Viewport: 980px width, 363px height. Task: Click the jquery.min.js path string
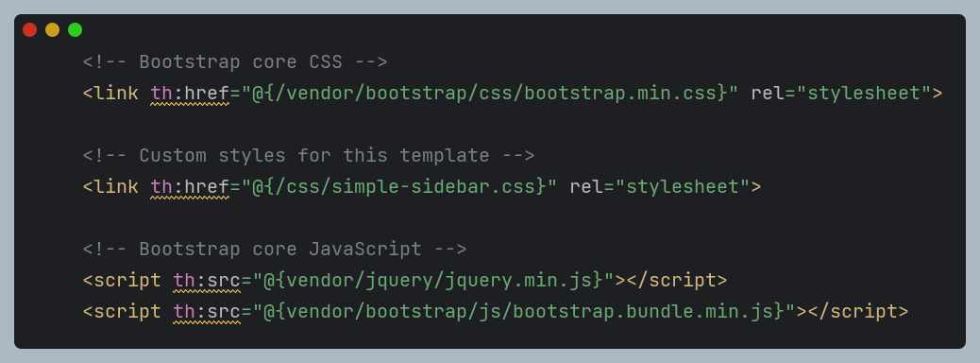433,281
